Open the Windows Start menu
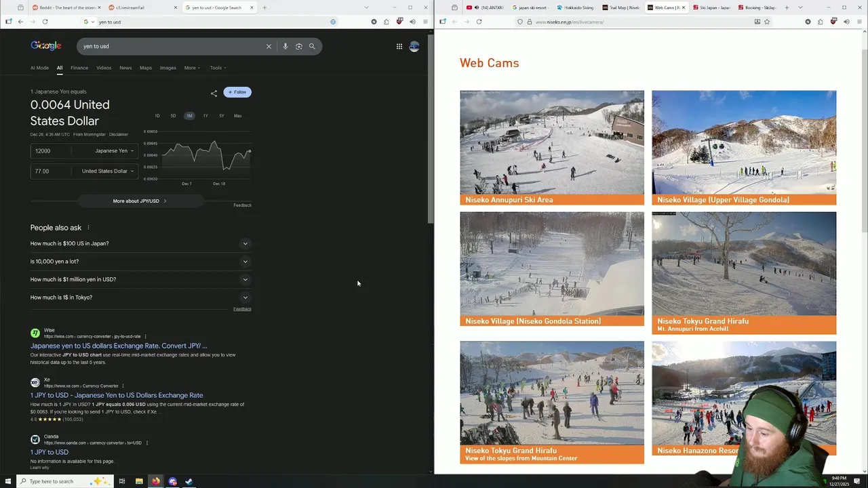This screenshot has height=488, width=868. (8, 481)
